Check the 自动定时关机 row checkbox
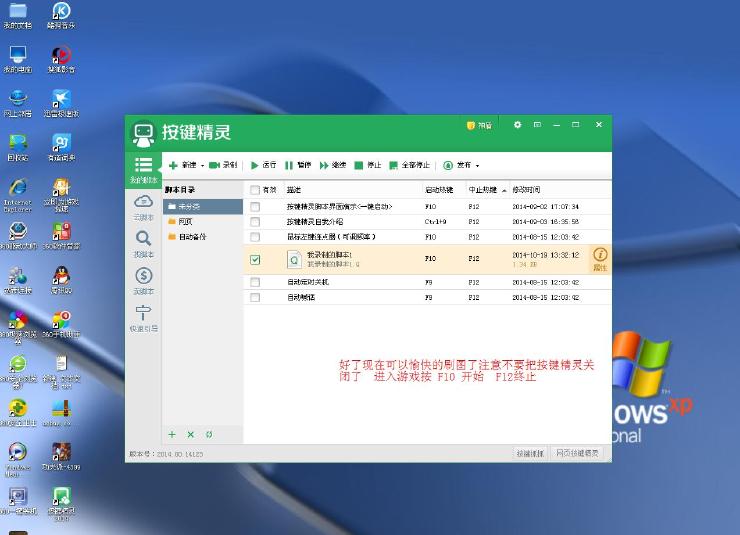This screenshot has width=740, height=535. (255, 282)
